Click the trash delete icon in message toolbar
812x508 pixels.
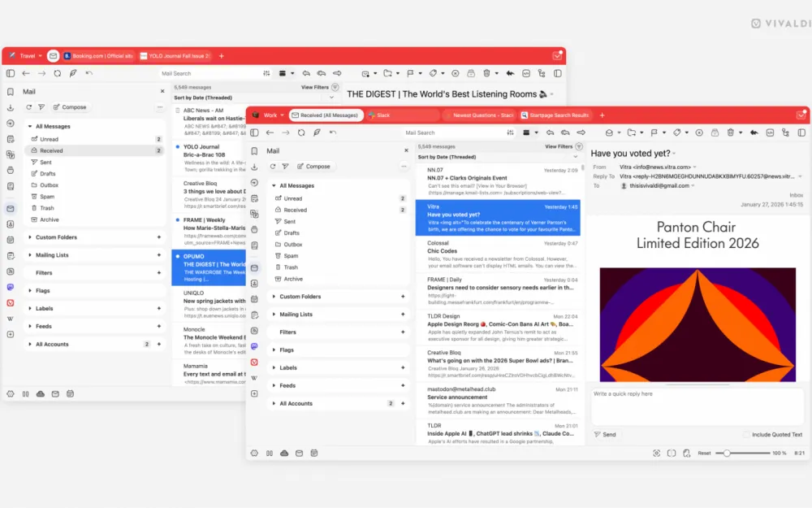(x=731, y=132)
